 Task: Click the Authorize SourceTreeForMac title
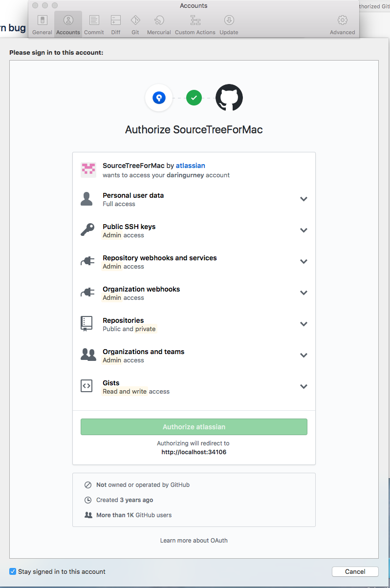click(194, 130)
